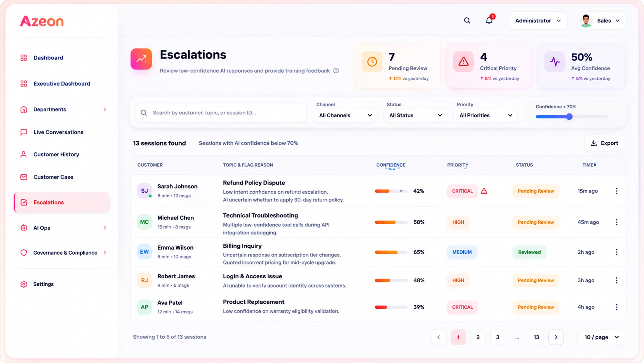Open the Administrator role dropdown
This screenshot has height=363, width=644.
[538, 21]
